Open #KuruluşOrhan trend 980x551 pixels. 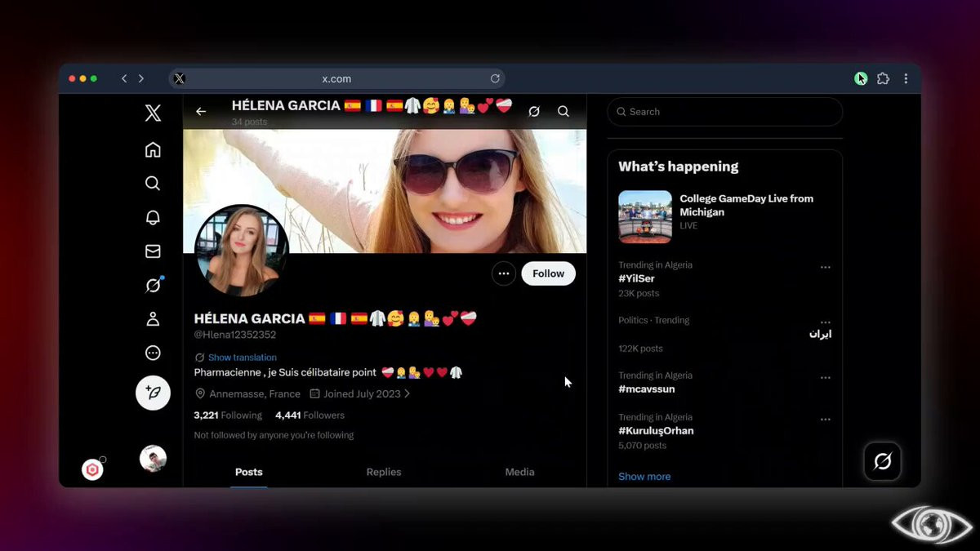[x=656, y=430]
